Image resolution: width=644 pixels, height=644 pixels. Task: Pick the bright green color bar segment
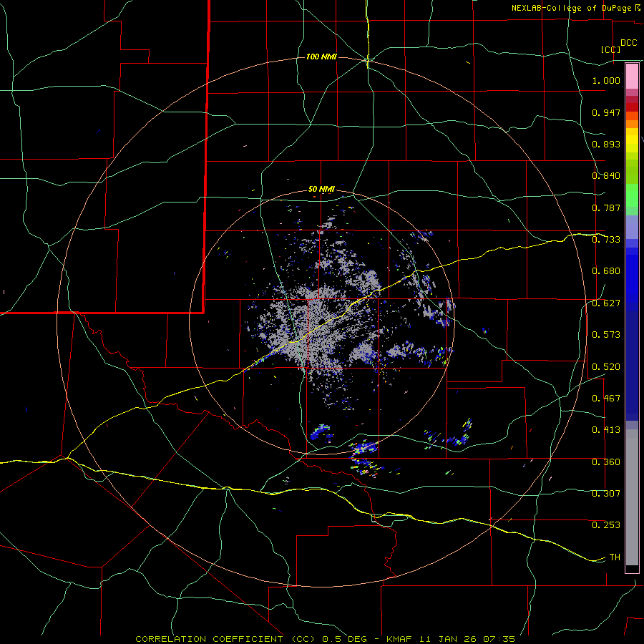tap(632, 195)
